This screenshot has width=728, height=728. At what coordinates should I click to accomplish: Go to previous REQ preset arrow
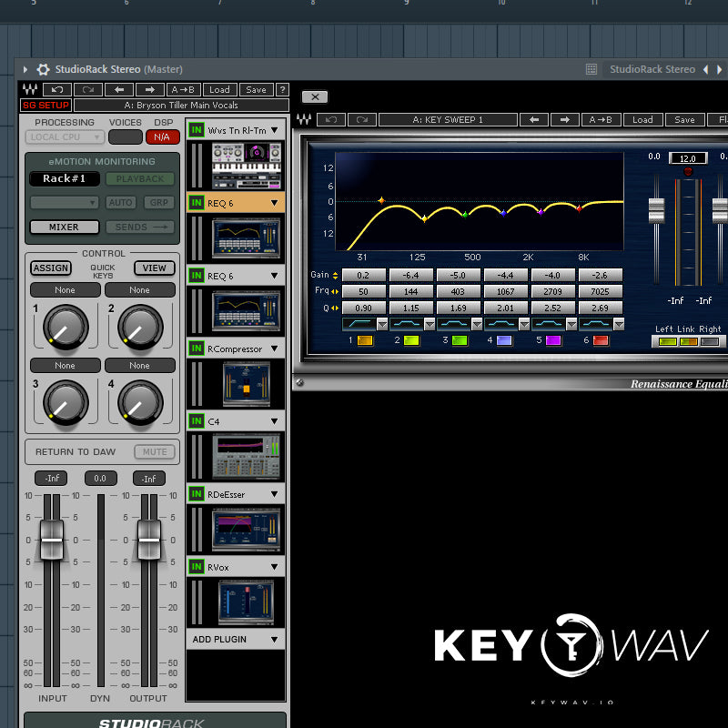[x=534, y=120]
